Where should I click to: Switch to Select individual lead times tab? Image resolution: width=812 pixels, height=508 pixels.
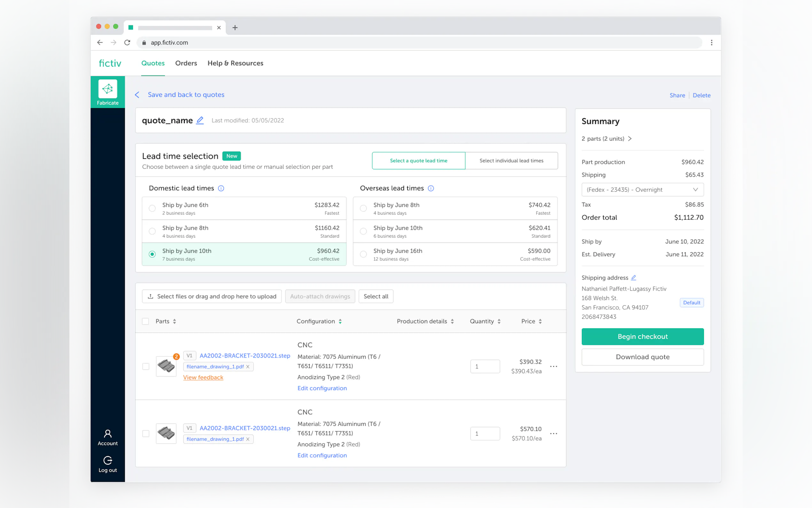[511, 161]
